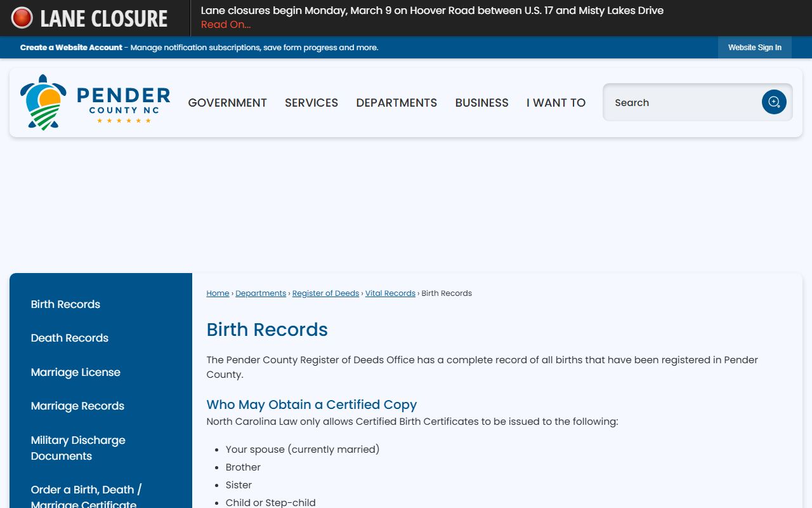The height and width of the screenshot is (508, 812).
Task: Open Marriage License in the sidebar
Action: (x=75, y=372)
